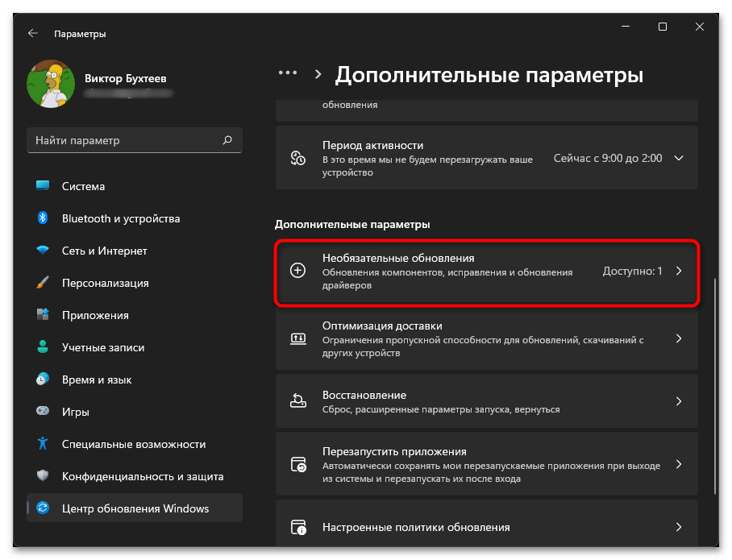Click the Восстановление recovery icon
The image size is (732, 560).
coord(297,401)
